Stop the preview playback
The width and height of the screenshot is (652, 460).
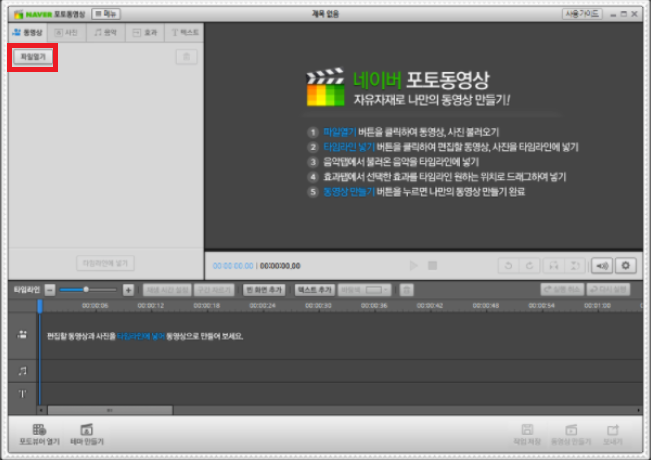(432, 265)
